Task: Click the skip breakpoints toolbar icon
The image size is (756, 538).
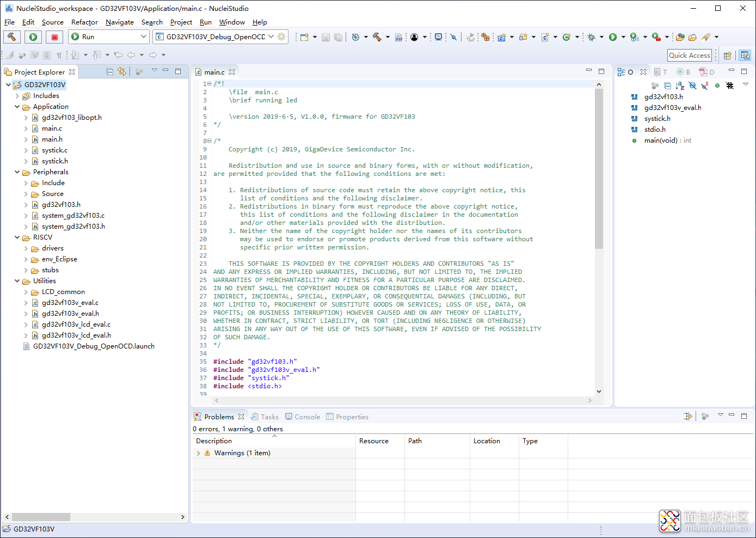Action: pos(453,37)
